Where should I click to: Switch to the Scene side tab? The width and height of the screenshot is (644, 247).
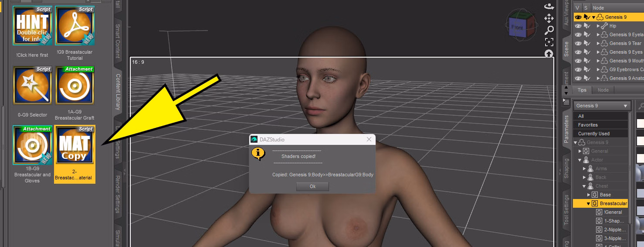(x=566, y=49)
